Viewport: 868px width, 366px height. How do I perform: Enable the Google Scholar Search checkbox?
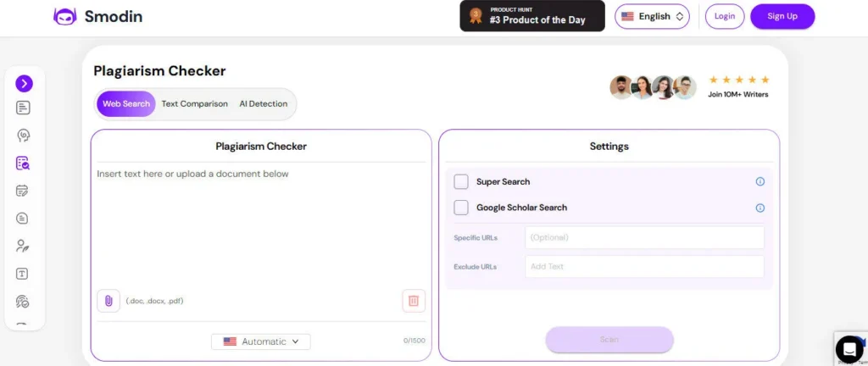tap(461, 208)
